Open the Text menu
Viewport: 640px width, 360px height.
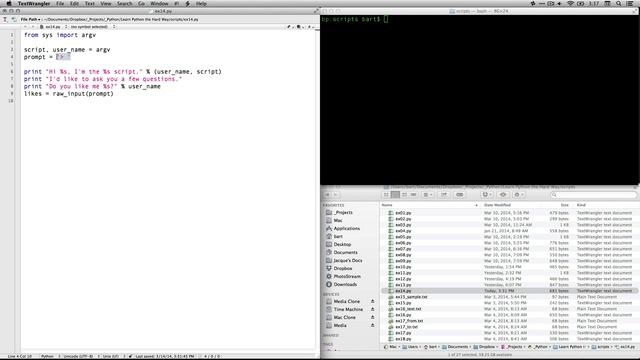[x=90, y=4]
